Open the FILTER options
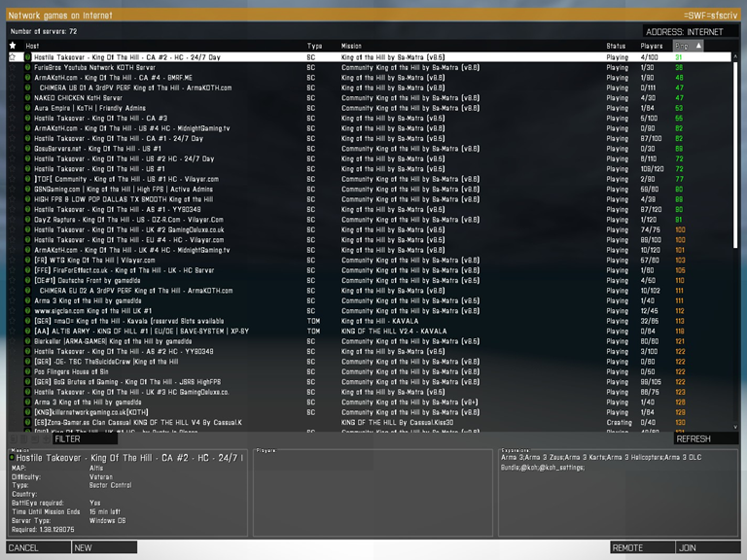This screenshot has width=747, height=560. 85,439
